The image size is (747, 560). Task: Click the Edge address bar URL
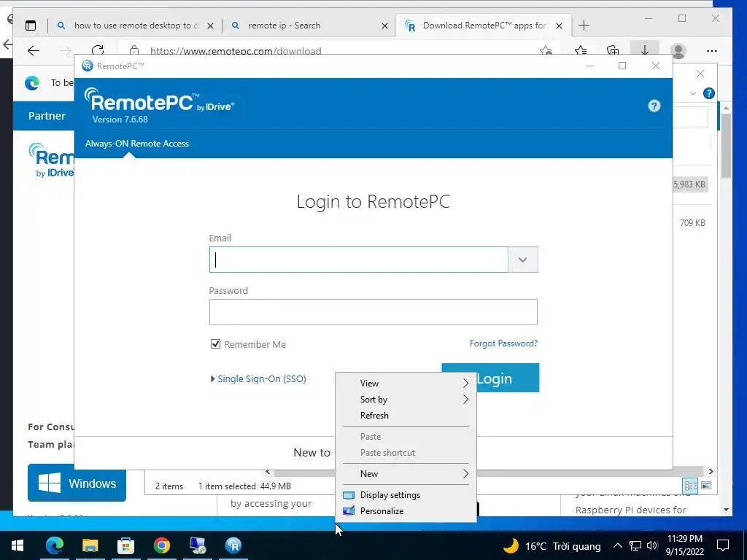[236, 51]
